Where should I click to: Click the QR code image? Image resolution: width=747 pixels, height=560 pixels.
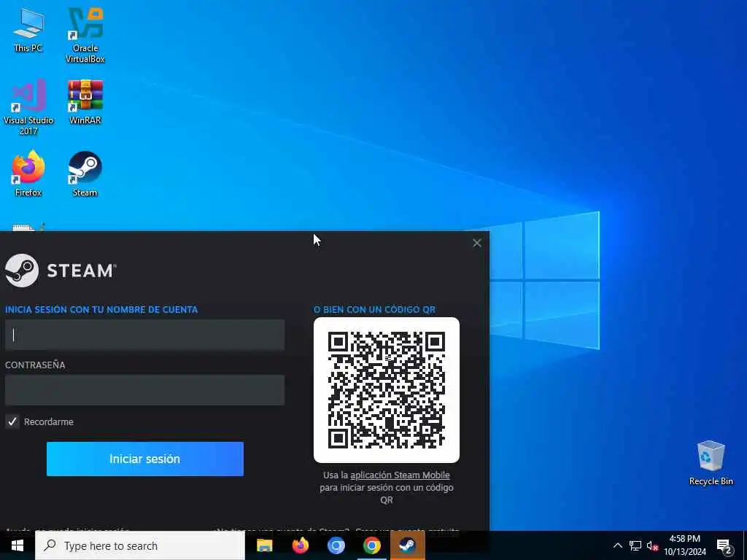click(387, 390)
